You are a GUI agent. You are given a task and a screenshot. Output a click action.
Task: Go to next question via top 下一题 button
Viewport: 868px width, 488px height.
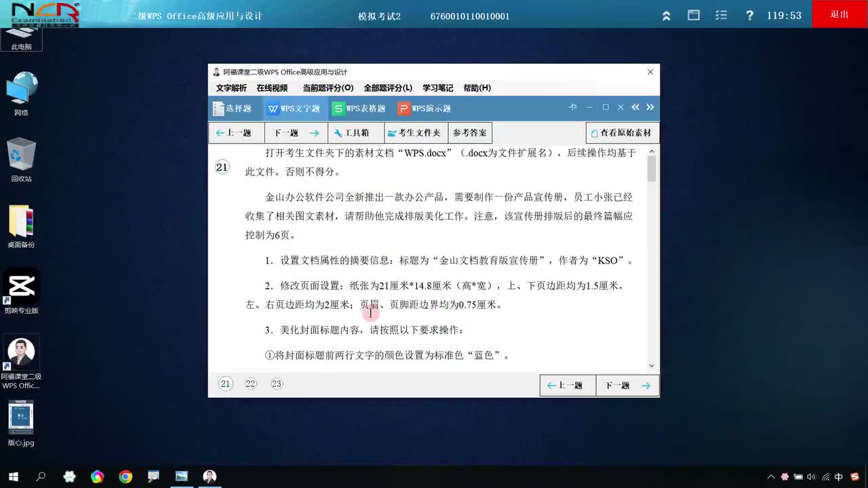click(296, 133)
